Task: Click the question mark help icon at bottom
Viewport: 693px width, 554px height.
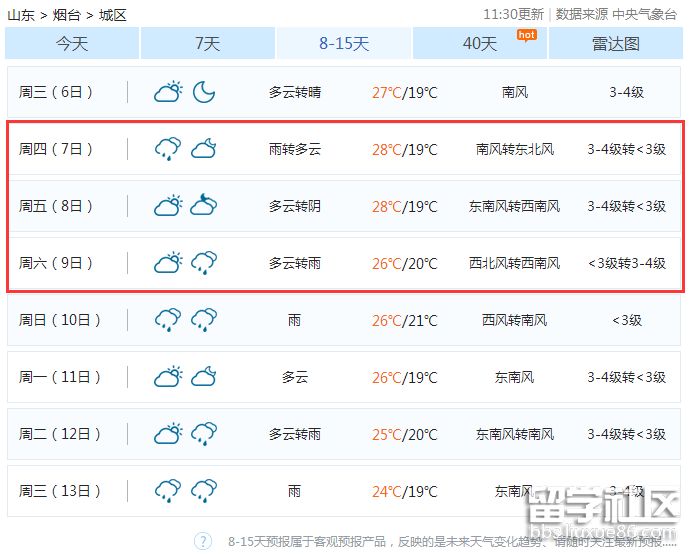Action: [203, 541]
